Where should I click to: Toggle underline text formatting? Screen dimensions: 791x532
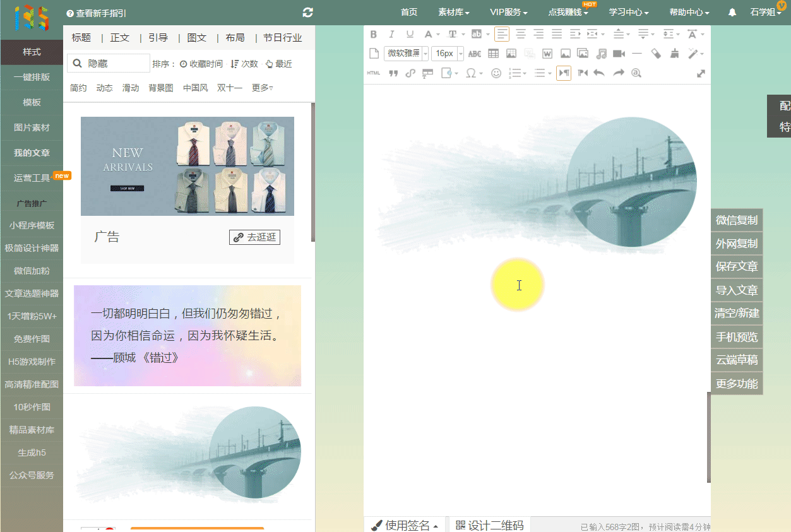click(x=410, y=34)
